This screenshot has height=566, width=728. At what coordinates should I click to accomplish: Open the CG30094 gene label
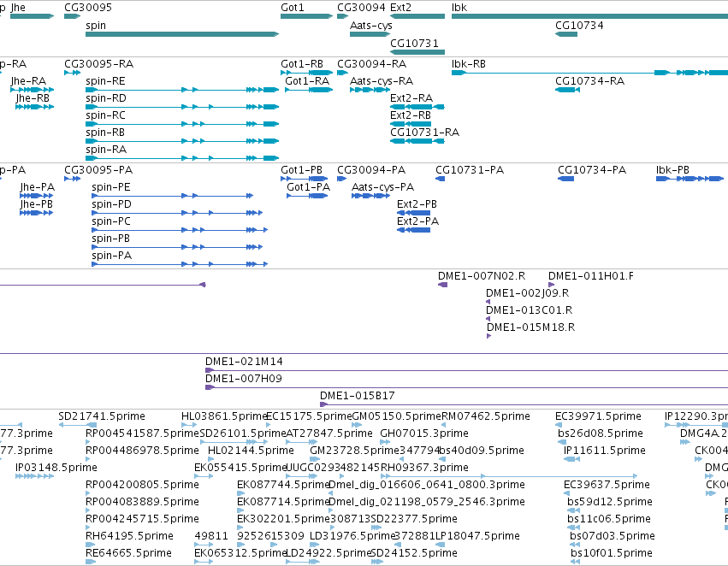coord(361,8)
